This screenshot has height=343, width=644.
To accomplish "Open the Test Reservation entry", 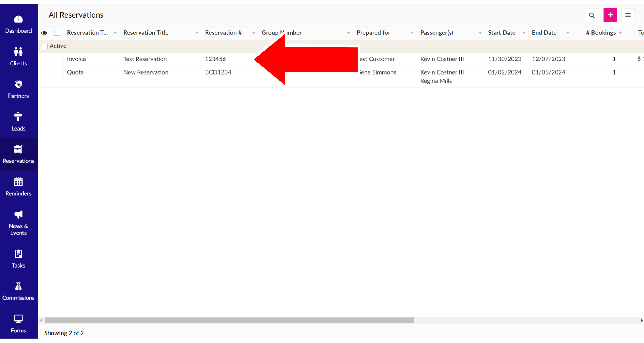I will pyautogui.click(x=145, y=59).
